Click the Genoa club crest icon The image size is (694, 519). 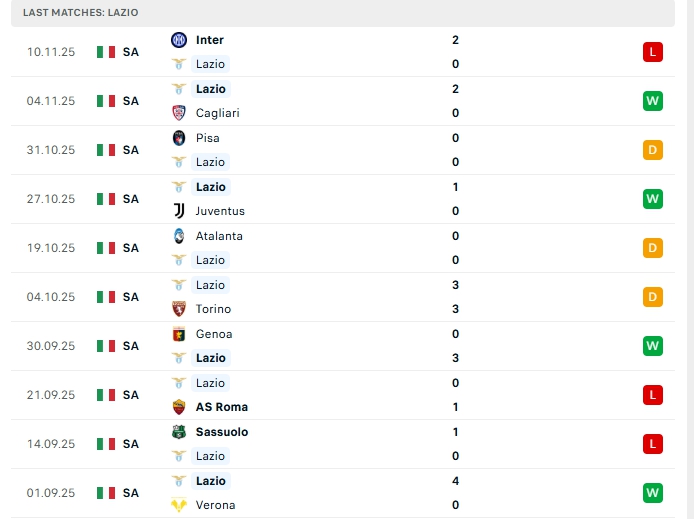[x=179, y=334]
